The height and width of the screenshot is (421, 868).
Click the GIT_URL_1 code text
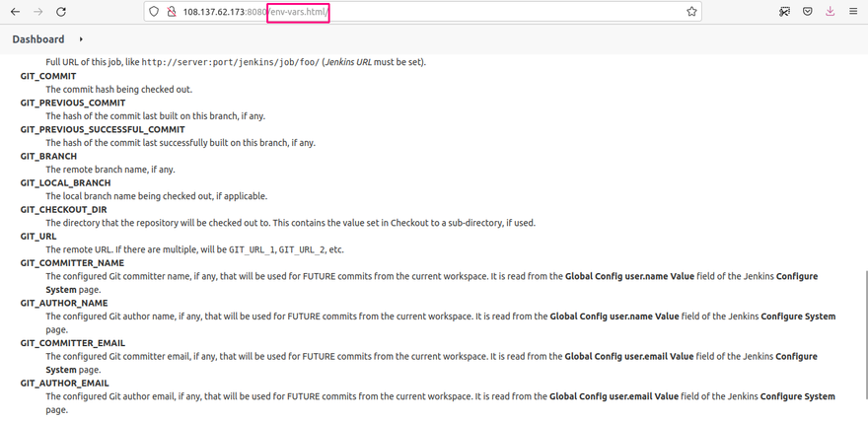coord(252,249)
